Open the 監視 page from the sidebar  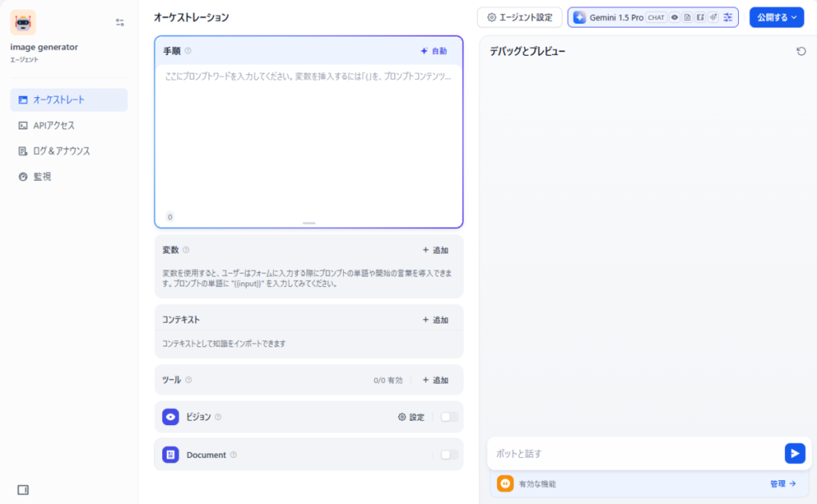point(42,176)
